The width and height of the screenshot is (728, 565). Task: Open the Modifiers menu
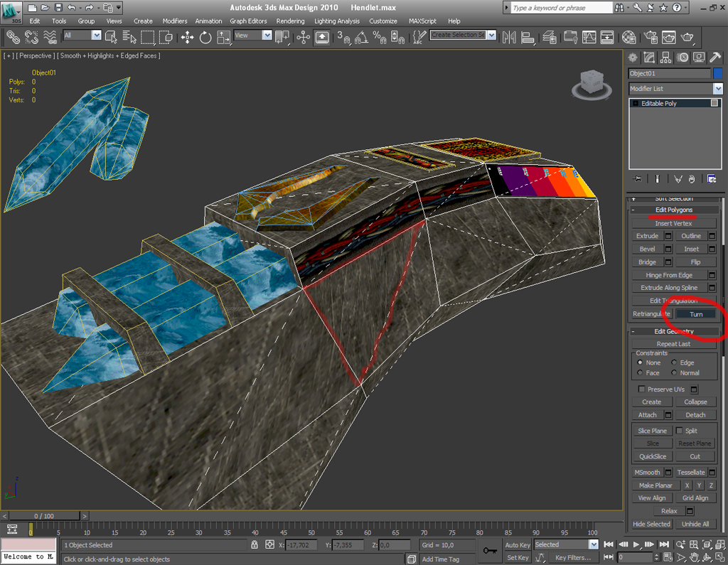click(x=174, y=21)
